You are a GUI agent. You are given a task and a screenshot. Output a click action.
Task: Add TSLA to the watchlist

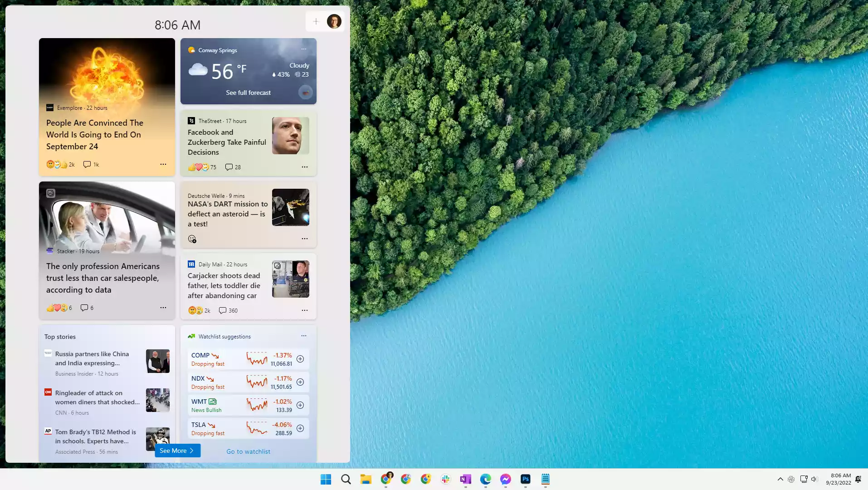[300, 428]
